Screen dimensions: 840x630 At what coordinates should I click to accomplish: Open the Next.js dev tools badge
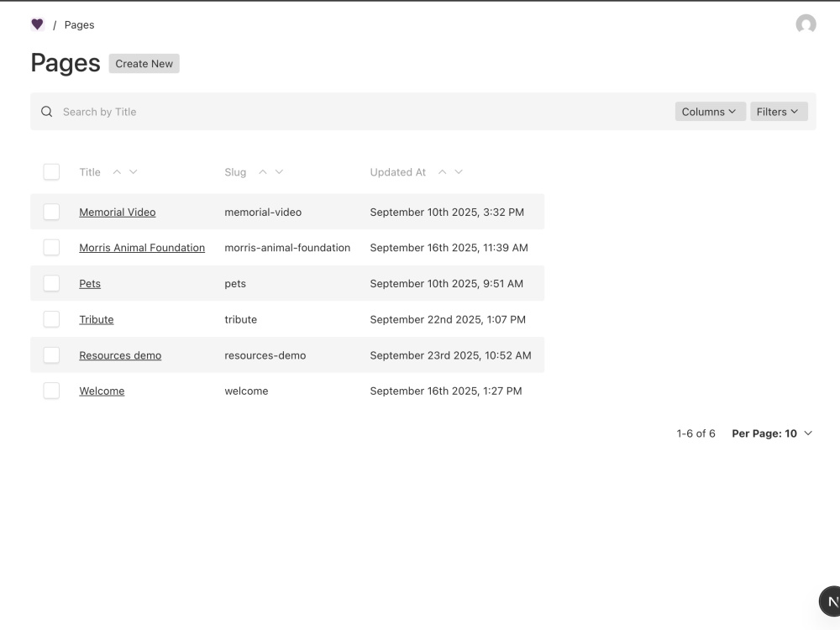tap(830, 601)
